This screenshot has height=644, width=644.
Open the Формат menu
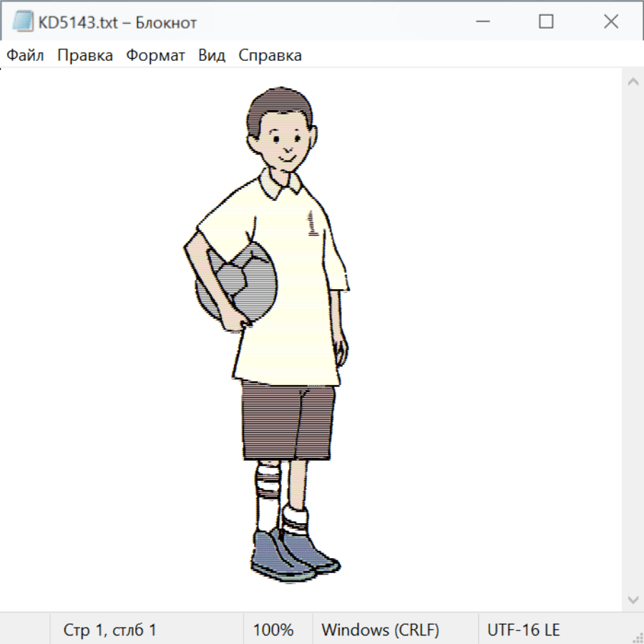pos(155,56)
